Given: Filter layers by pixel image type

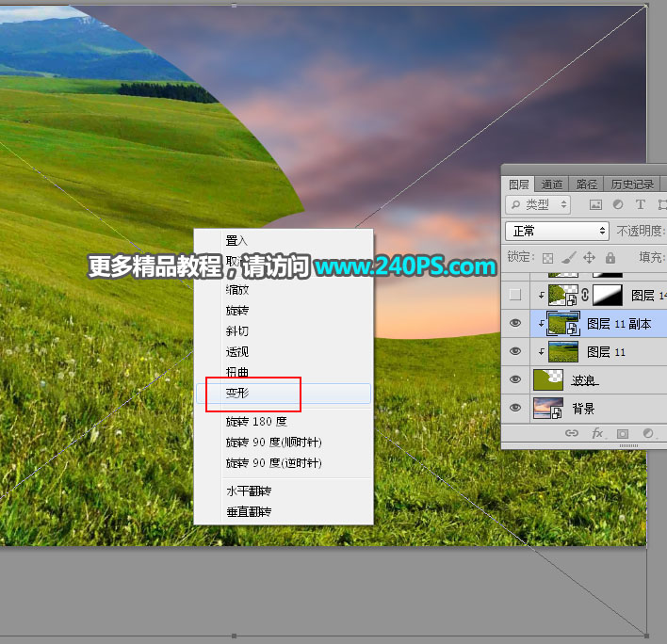Looking at the screenshot, I should click(x=595, y=205).
